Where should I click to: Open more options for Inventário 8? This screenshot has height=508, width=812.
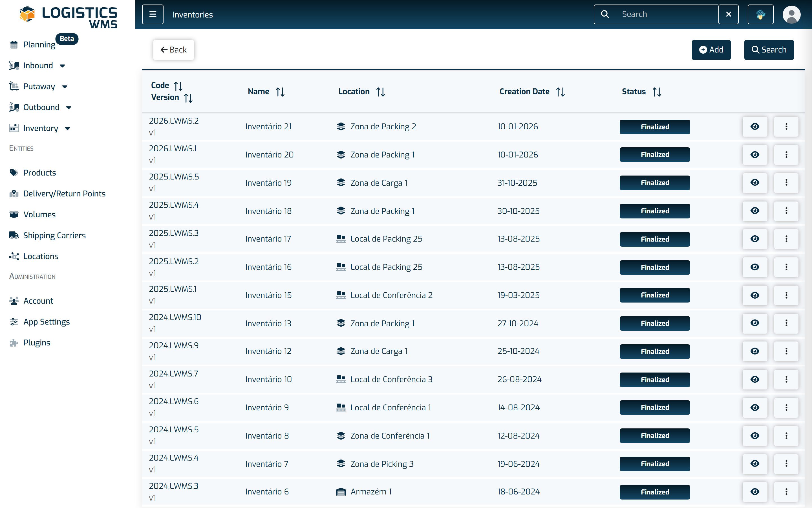(x=786, y=436)
